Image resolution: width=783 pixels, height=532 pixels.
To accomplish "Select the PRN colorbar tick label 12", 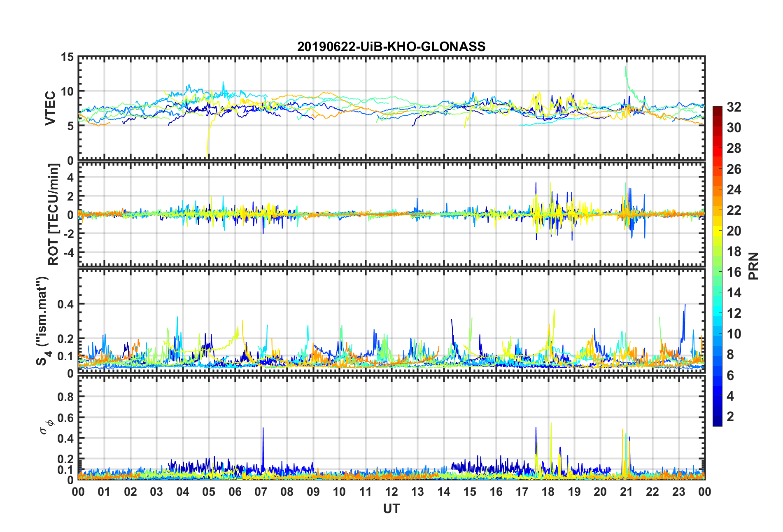I will click(x=734, y=313).
